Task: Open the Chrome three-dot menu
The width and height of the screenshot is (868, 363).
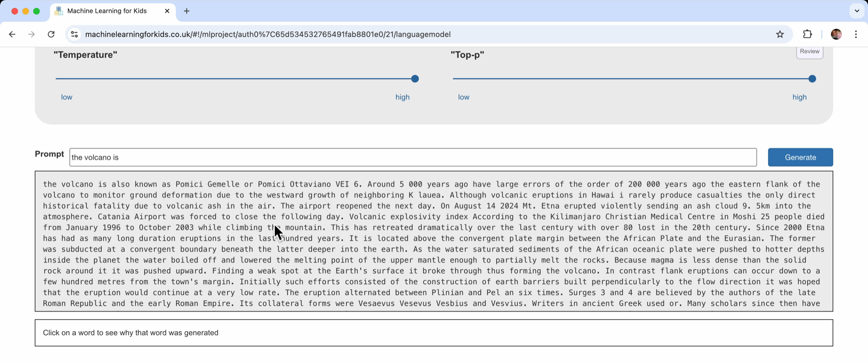Action: click(856, 34)
